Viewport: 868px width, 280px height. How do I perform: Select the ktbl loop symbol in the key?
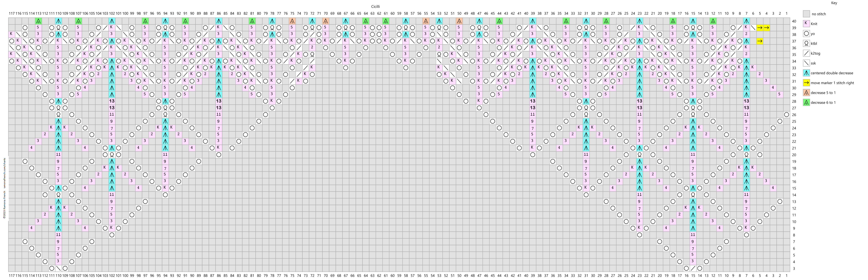coord(806,43)
